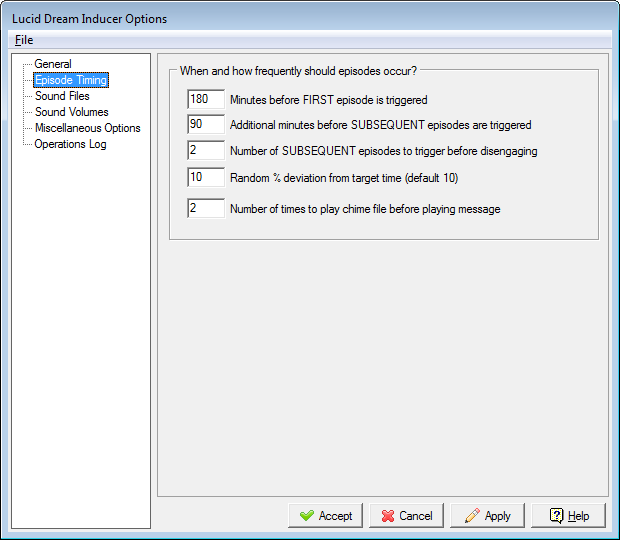Viewport: 620px width, 540px height.
Task: Focus the SUBSEQUENT episodes additional minutes field
Action: pos(205,125)
